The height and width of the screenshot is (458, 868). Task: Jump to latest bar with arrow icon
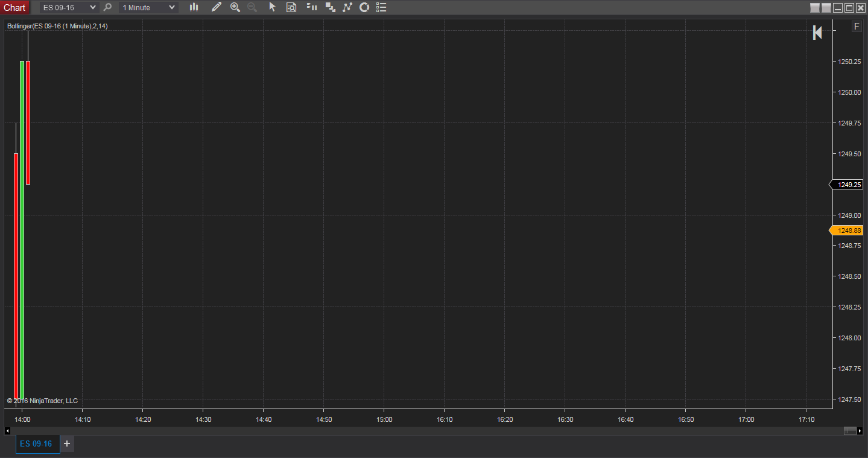[817, 33]
